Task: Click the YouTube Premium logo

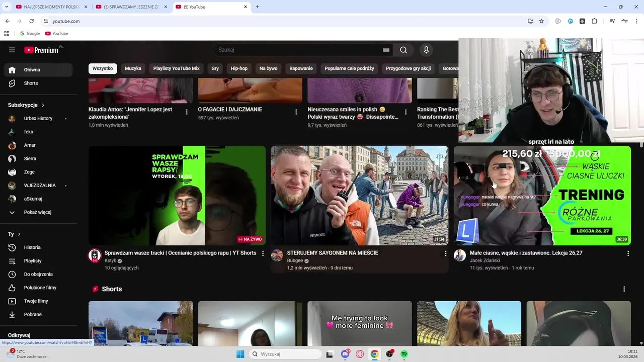Action: (x=42, y=50)
